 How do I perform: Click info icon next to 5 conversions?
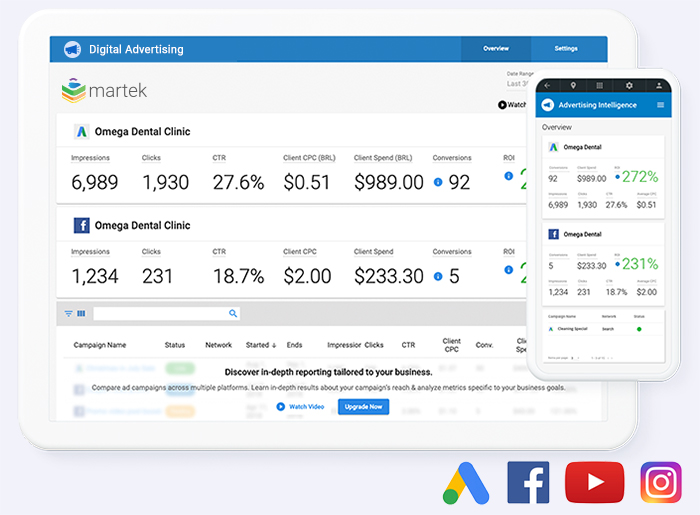pyautogui.click(x=438, y=276)
